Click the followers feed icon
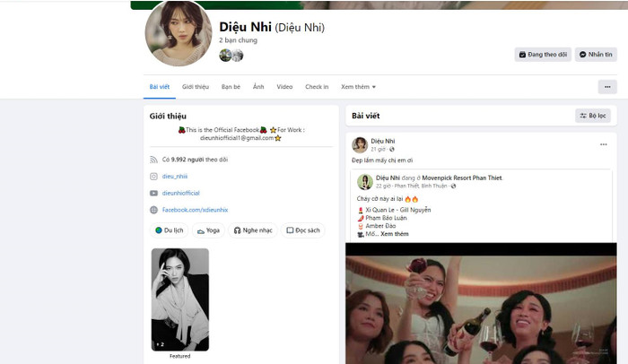 click(x=153, y=160)
